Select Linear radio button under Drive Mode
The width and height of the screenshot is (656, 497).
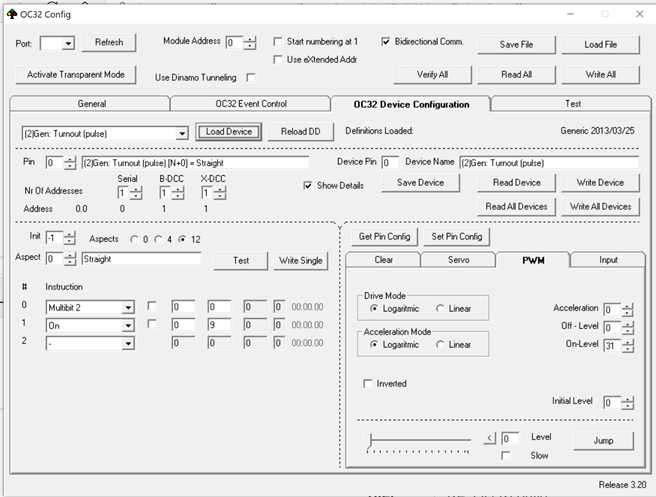[x=441, y=309]
